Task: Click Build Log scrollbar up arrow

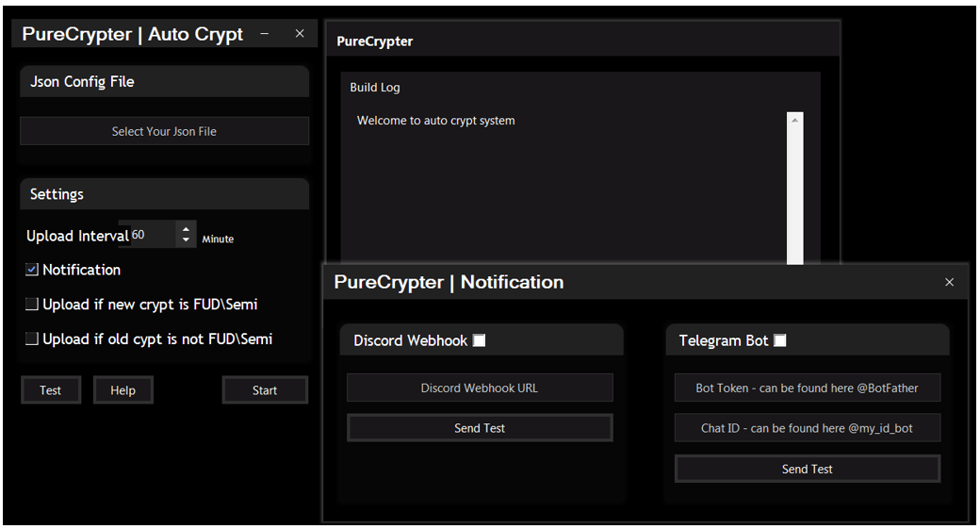Action: (x=795, y=120)
